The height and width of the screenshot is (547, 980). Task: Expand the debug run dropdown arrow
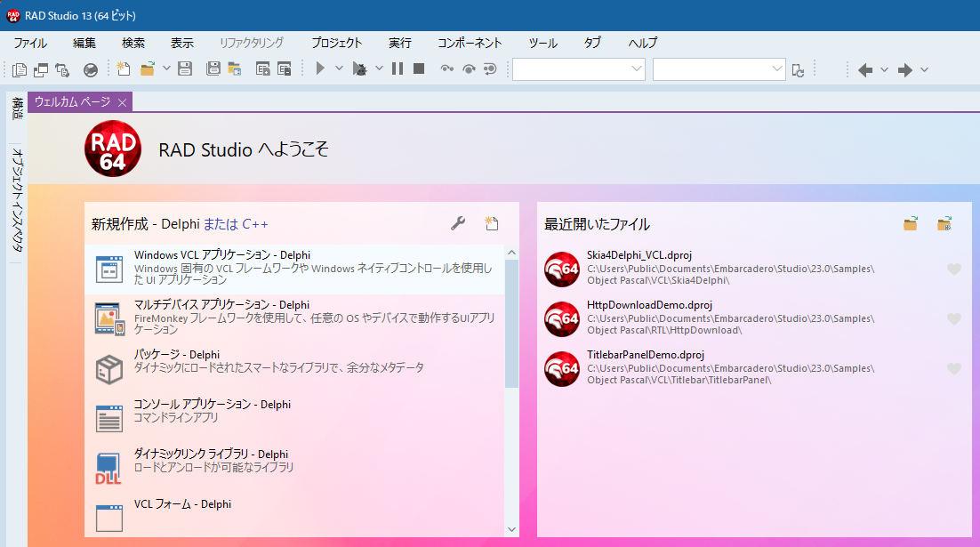pos(379,68)
